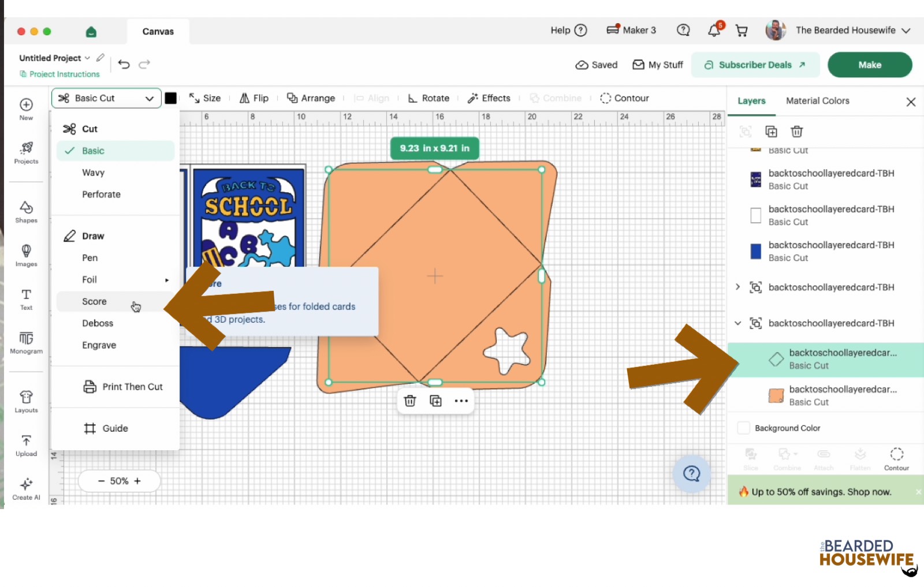Choose the Score operation

pyautogui.click(x=115, y=301)
